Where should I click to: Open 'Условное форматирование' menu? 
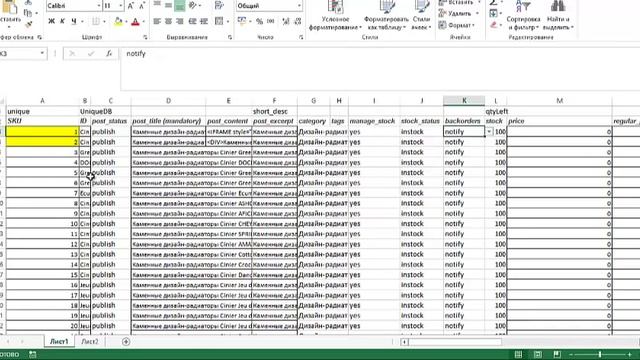pos(335,16)
